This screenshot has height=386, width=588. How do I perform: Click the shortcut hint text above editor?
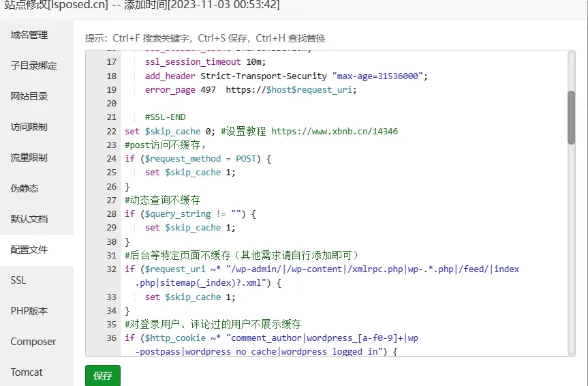tap(205, 38)
